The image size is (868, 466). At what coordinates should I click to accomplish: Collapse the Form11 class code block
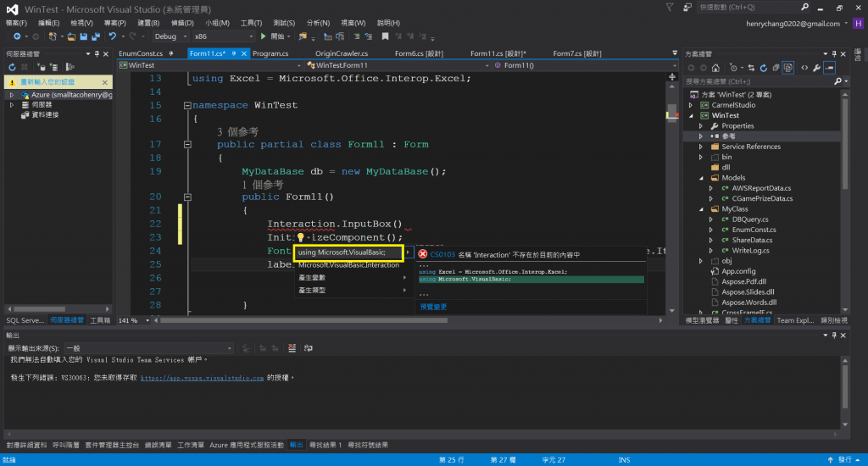pyautogui.click(x=187, y=144)
